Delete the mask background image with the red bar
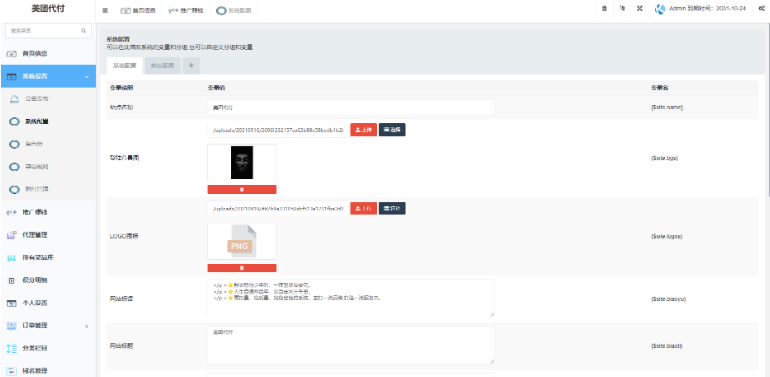Screen dimensions: 770x377 [x=242, y=189]
